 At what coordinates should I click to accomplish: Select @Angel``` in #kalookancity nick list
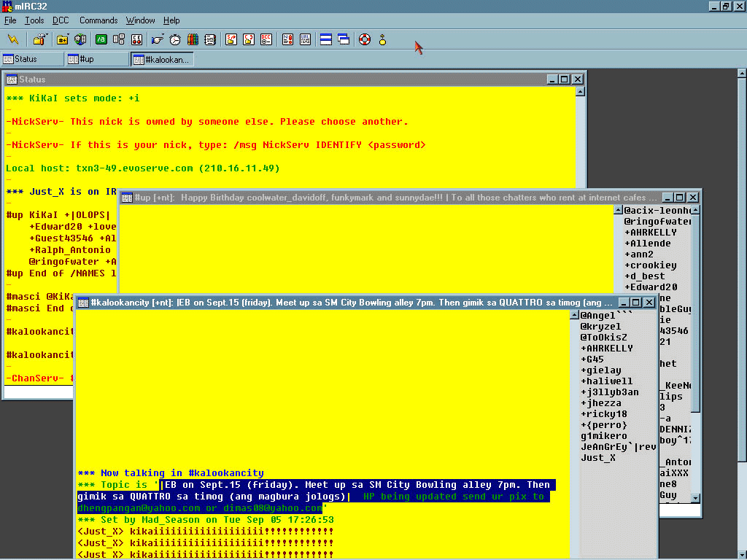606,315
